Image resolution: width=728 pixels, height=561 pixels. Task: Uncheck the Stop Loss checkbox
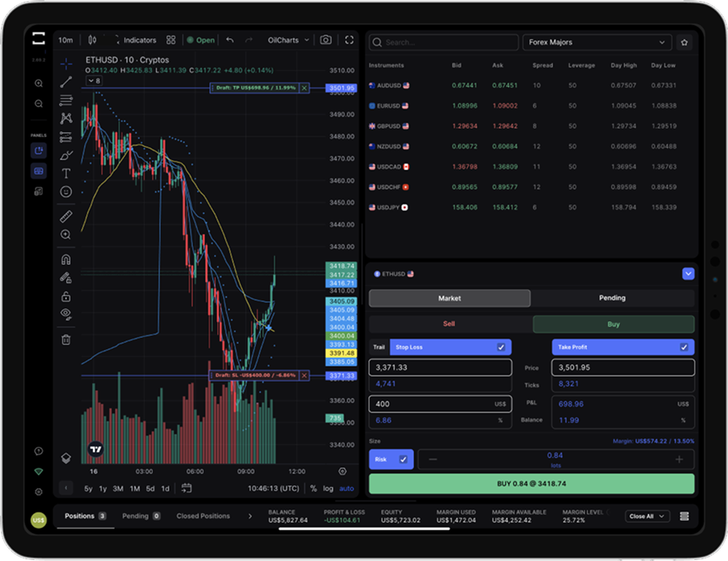tap(501, 348)
